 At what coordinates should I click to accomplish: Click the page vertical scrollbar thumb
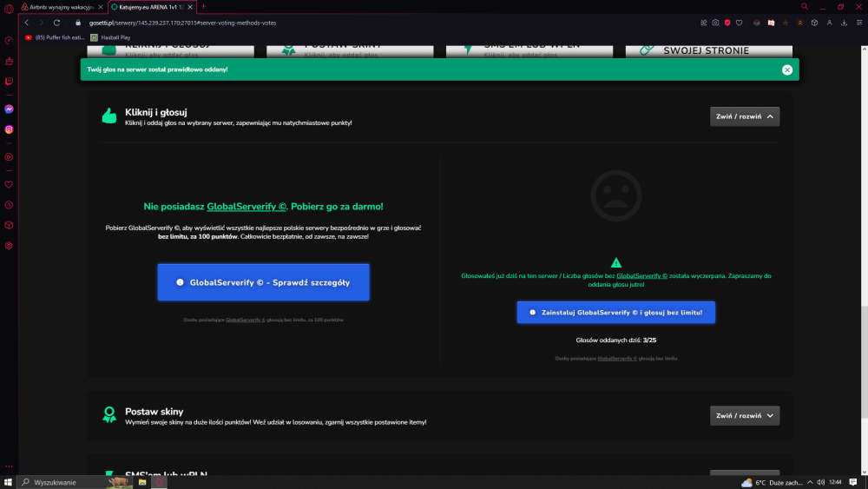pos(865,361)
